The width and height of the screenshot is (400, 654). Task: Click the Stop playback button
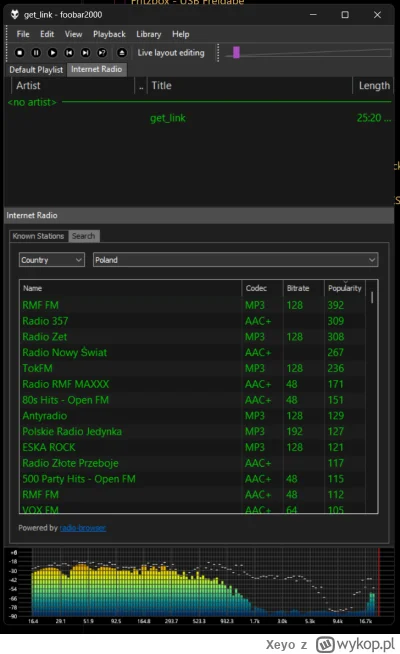[20, 53]
